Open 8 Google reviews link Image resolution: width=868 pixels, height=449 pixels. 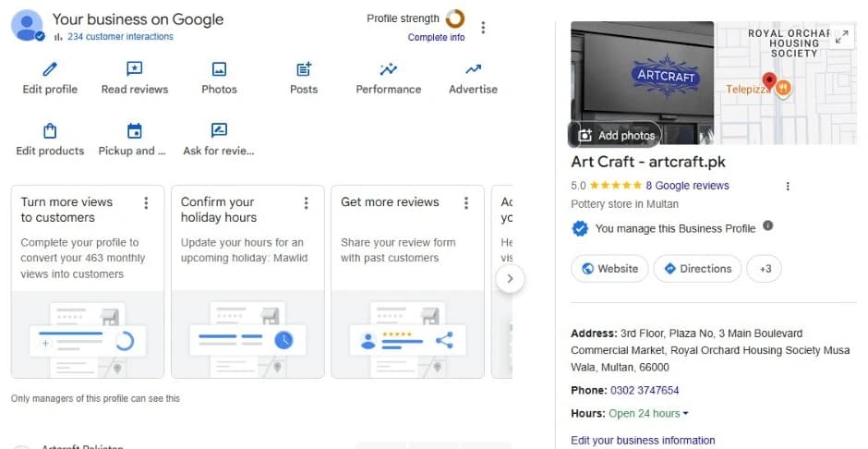[687, 186]
